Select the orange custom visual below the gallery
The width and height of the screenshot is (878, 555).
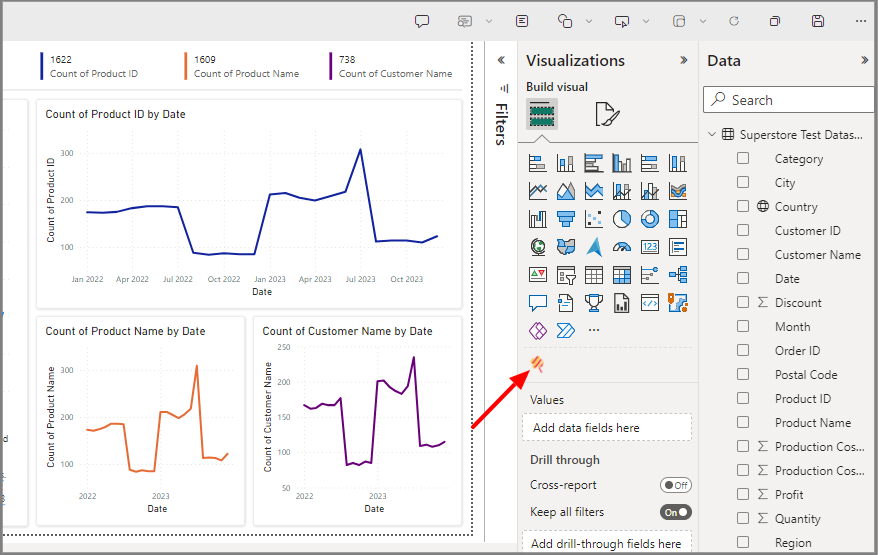point(537,365)
